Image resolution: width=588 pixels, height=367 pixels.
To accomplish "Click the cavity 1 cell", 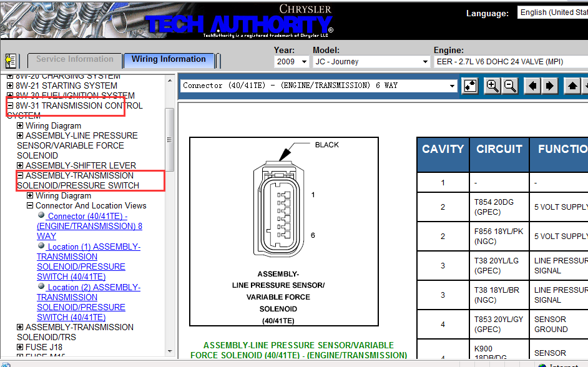I will (443, 182).
